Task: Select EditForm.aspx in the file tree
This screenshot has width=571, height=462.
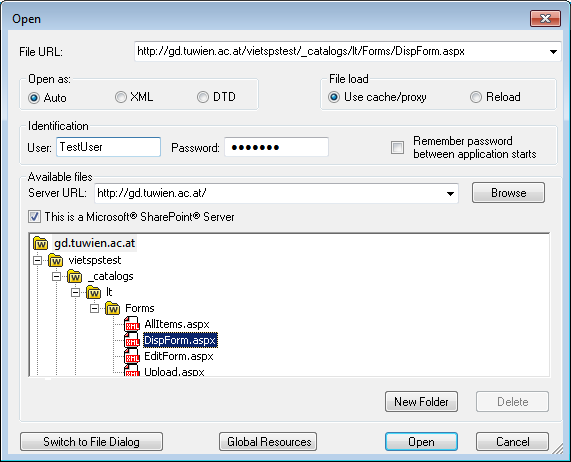Action: 179,356
